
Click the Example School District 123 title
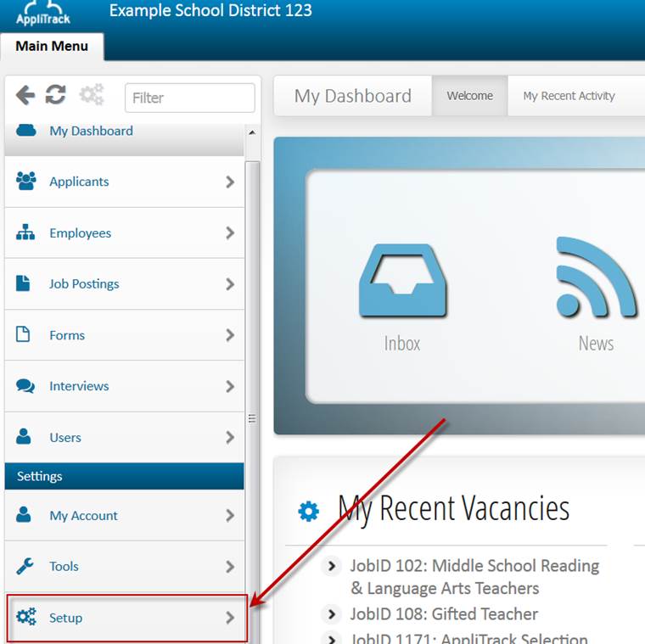point(210,11)
